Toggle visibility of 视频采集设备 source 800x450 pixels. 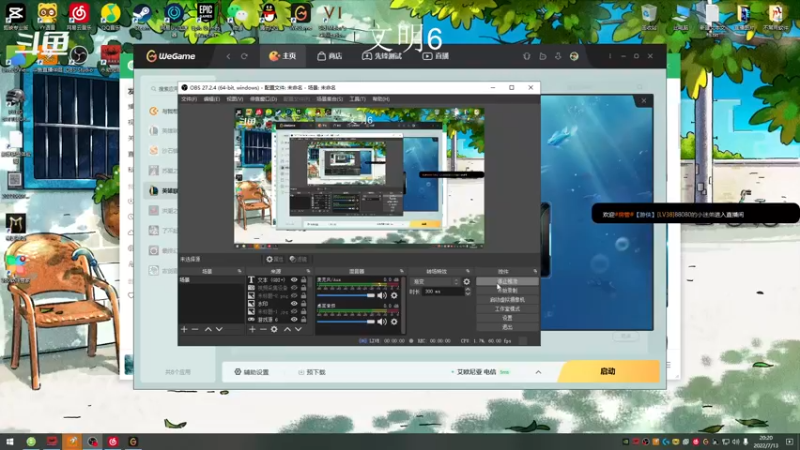point(294,288)
